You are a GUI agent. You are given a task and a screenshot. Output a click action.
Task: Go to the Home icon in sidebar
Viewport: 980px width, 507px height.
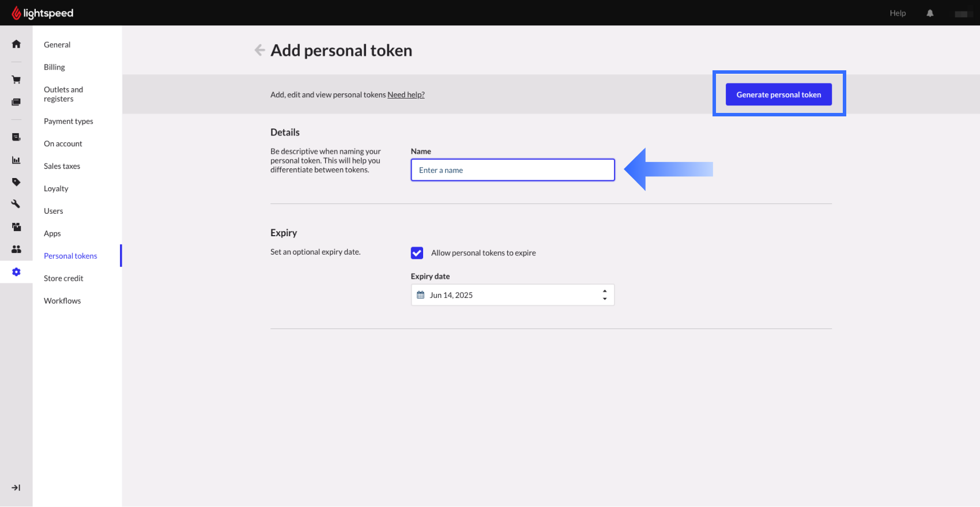[16, 44]
